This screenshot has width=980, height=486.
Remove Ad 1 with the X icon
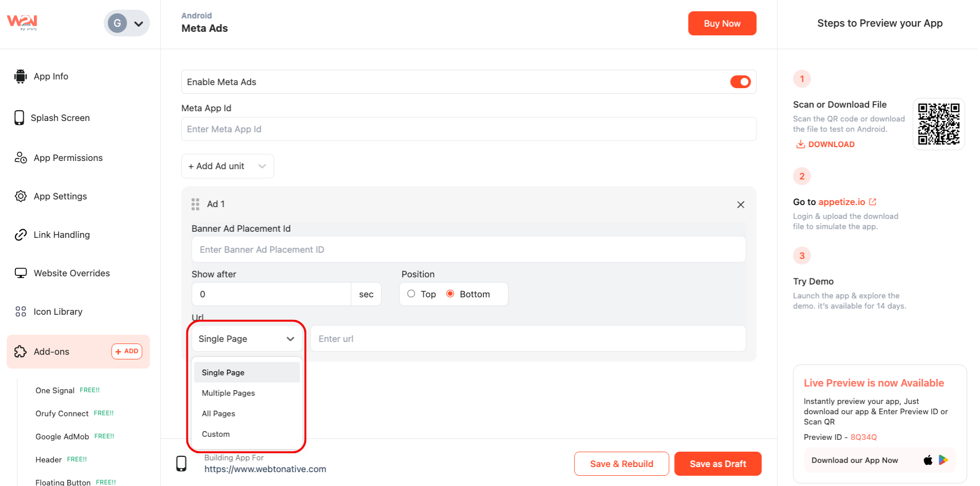point(740,205)
